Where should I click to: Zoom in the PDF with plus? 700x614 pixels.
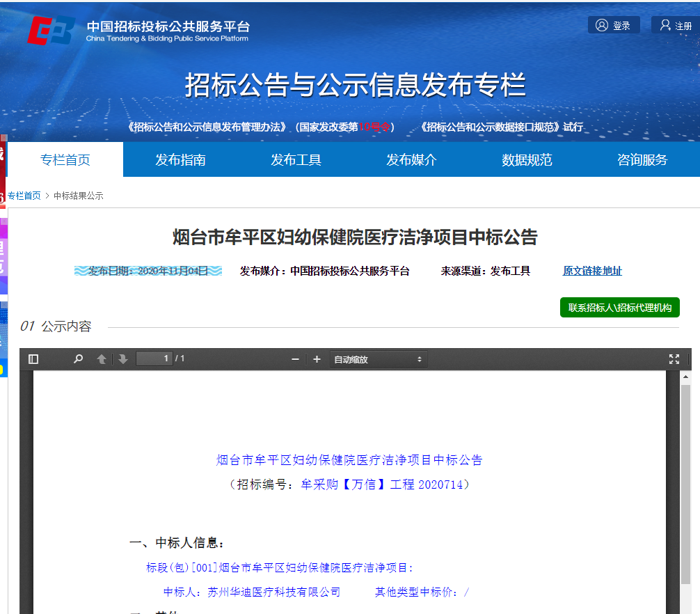pyautogui.click(x=317, y=359)
